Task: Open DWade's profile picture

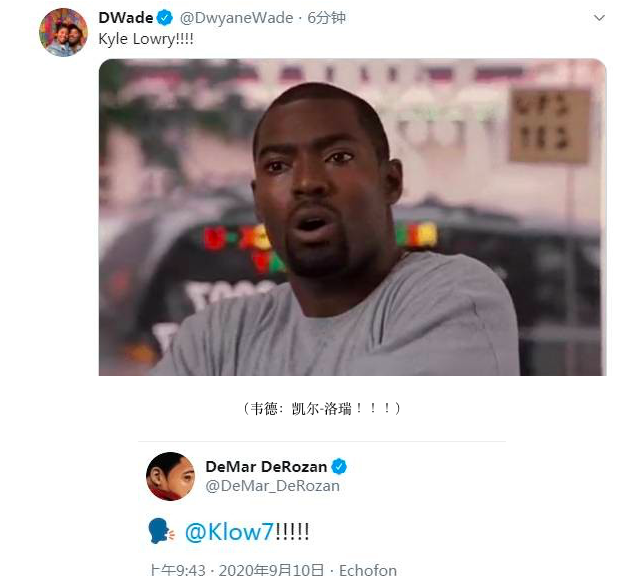Action: coord(63,32)
